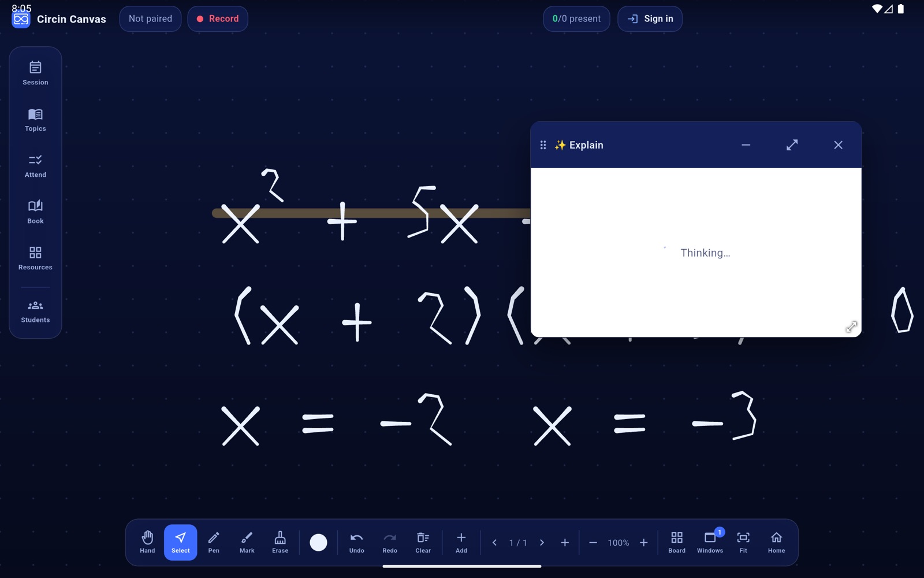Screen dimensions: 924x578
Task: Open the Topics sidebar item
Action: [35, 120]
